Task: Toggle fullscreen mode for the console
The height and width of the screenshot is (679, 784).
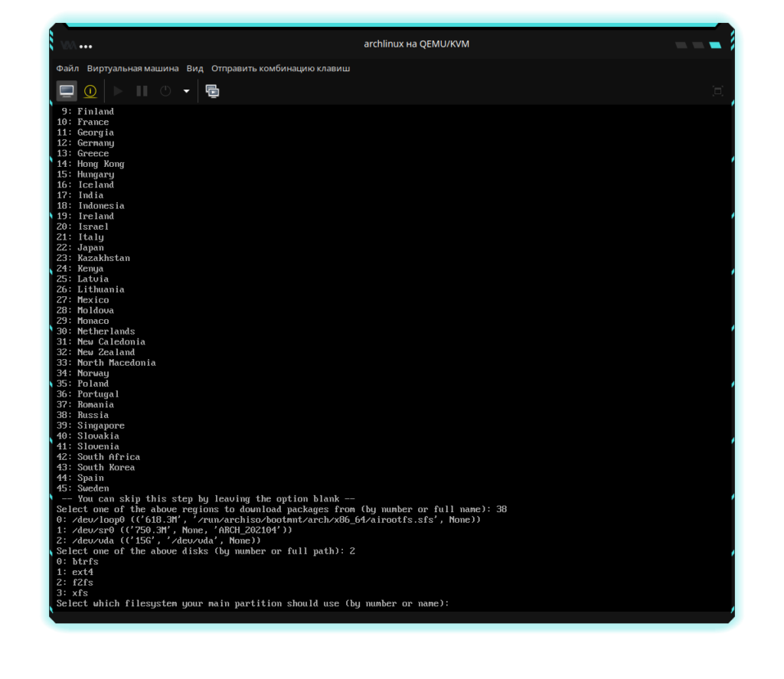Action: click(717, 91)
